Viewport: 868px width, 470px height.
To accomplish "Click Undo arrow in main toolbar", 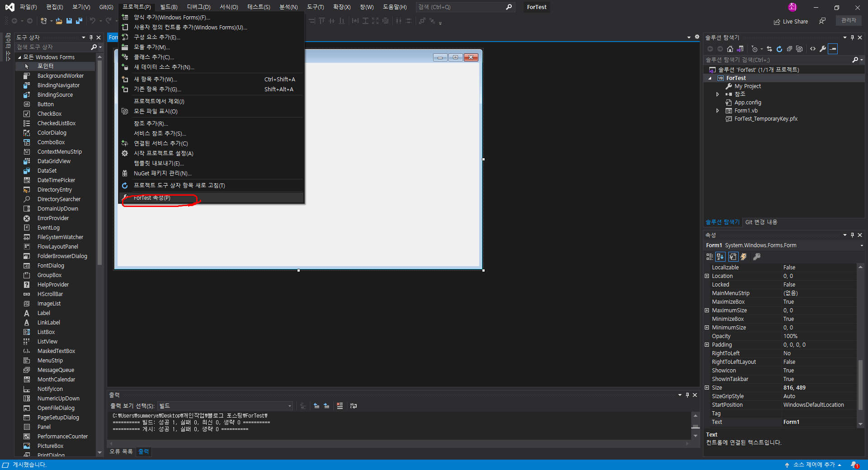I will pyautogui.click(x=93, y=21).
